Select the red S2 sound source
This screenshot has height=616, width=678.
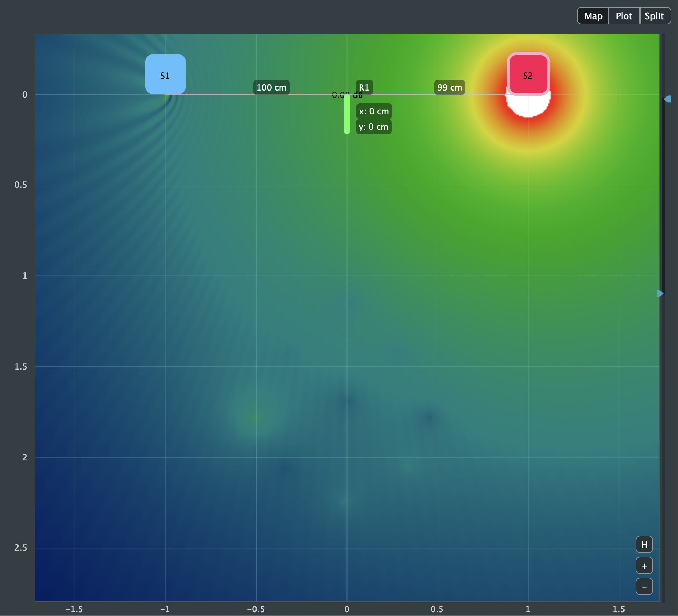click(x=528, y=74)
